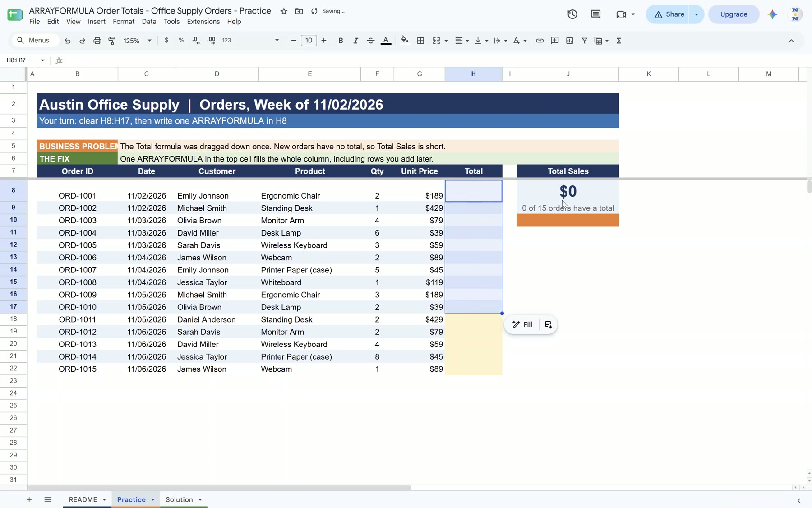Switch to the Solution sheet tab
This screenshot has height=508, width=812.
179,499
